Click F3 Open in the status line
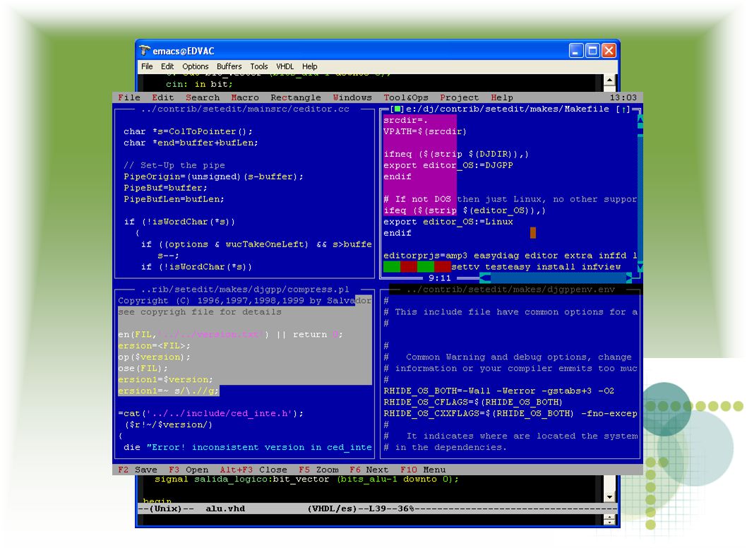The image size is (747, 560). click(x=189, y=470)
